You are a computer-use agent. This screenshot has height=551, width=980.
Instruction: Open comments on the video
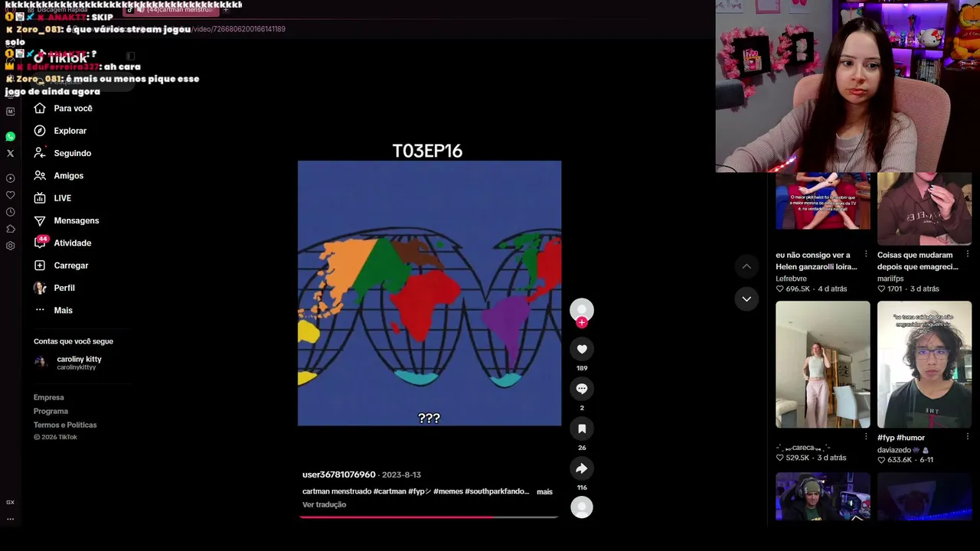(x=582, y=389)
